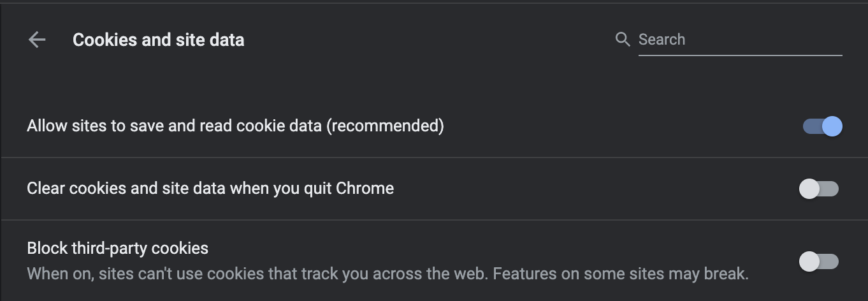This screenshot has height=301, width=868.
Task: Turn on the Block third-party cookies switch
Action: coord(819,261)
